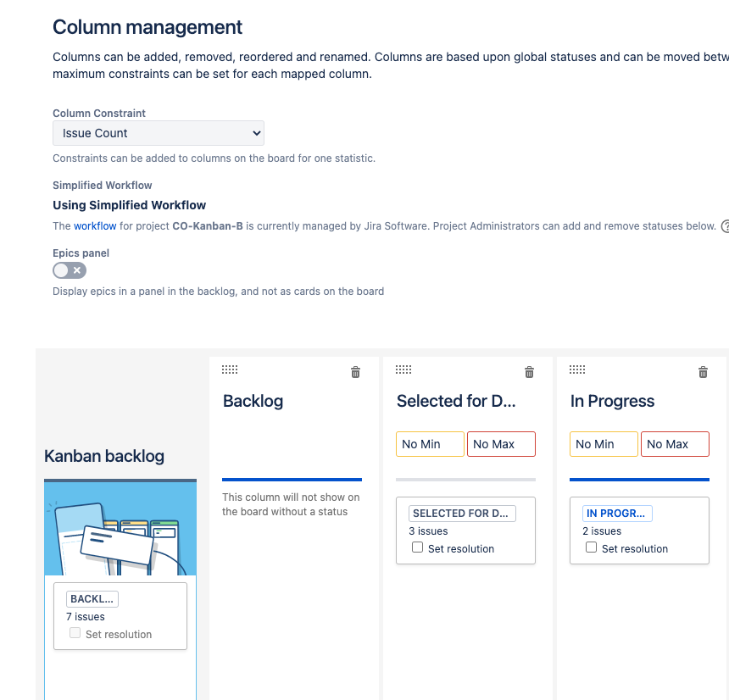
Task: Click drag handle of Selected for Development column
Action: pyautogui.click(x=403, y=369)
